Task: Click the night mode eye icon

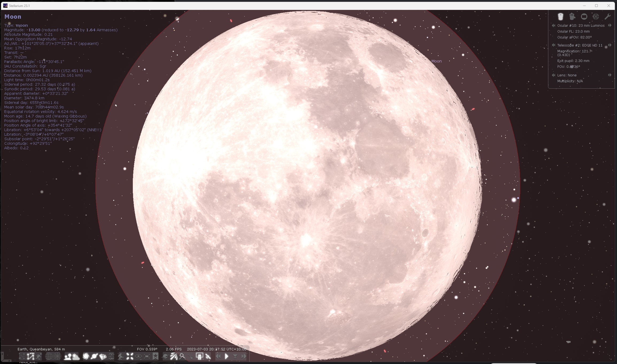Action: (x=139, y=357)
